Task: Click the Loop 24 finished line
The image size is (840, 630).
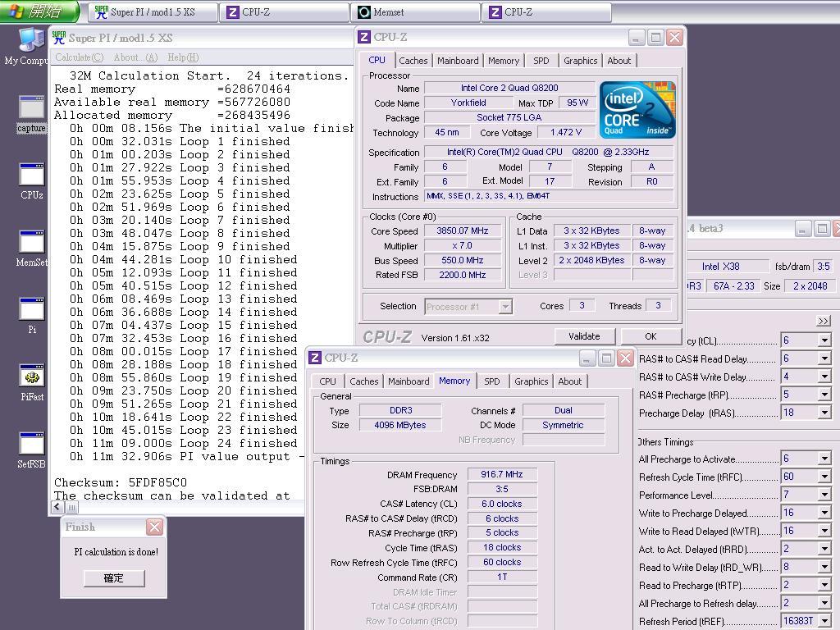Action: (183, 443)
